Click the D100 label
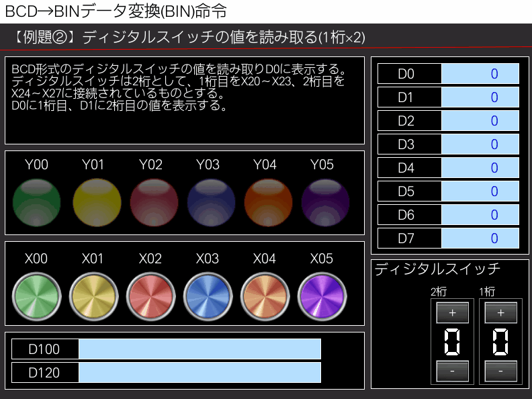This screenshot has height=399, width=532. pos(44,349)
